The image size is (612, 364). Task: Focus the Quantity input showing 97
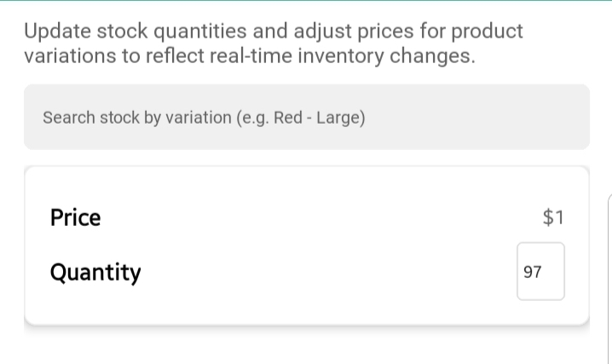(540, 272)
